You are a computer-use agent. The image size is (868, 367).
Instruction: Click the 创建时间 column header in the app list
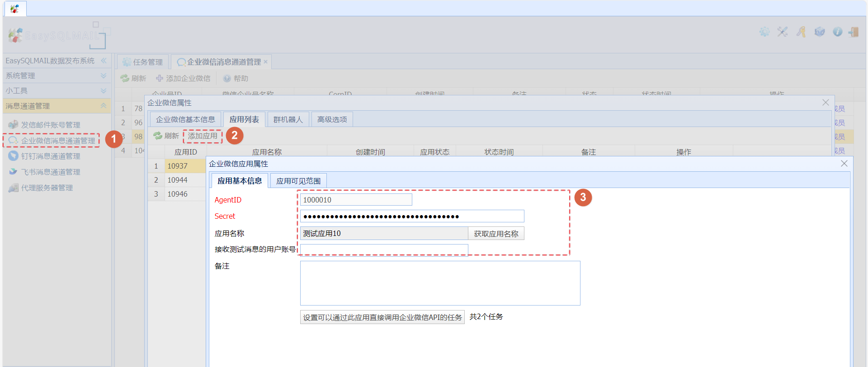[x=370, y=152]
